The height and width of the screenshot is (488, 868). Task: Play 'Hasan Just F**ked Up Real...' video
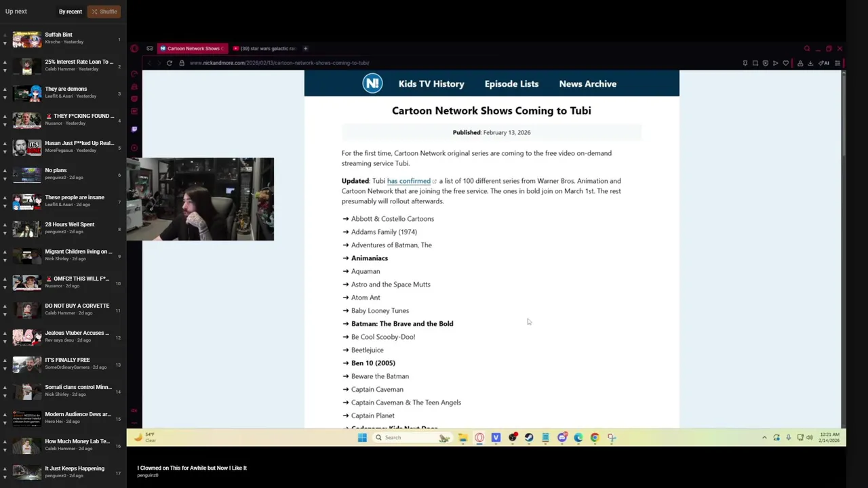[79, 143]
